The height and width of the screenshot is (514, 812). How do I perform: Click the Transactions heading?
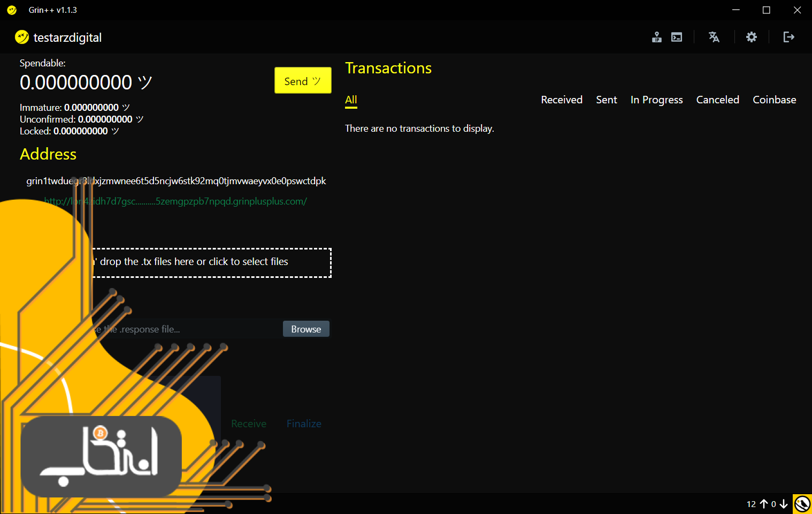pos(388,68)
